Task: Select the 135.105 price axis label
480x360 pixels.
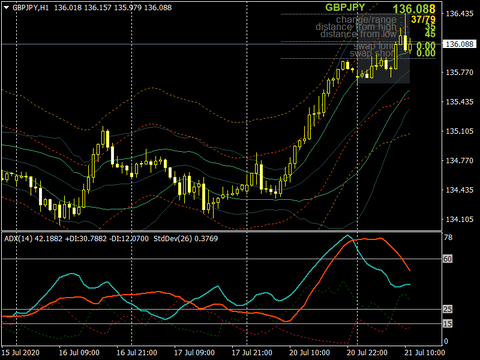Action: (459, 131)
